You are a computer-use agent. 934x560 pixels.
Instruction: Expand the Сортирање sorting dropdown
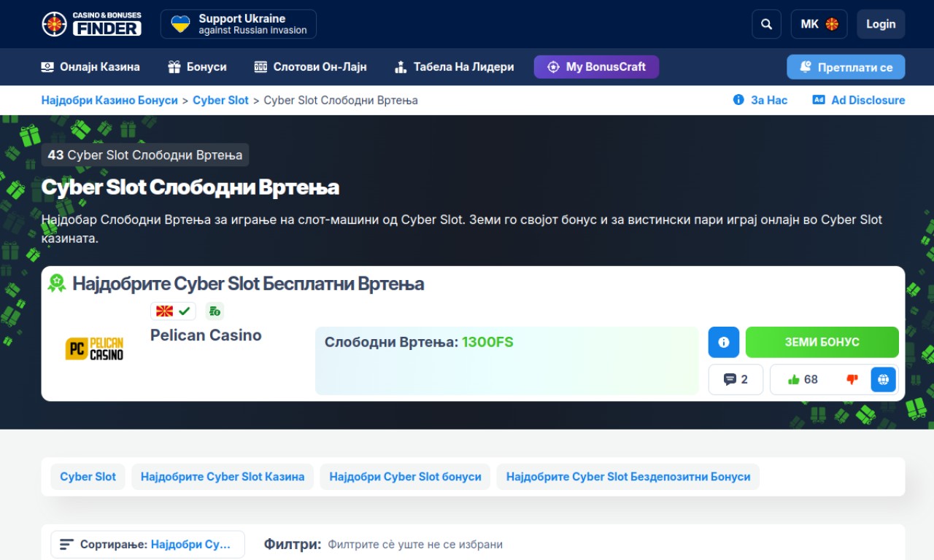click(x=147, y=545)
